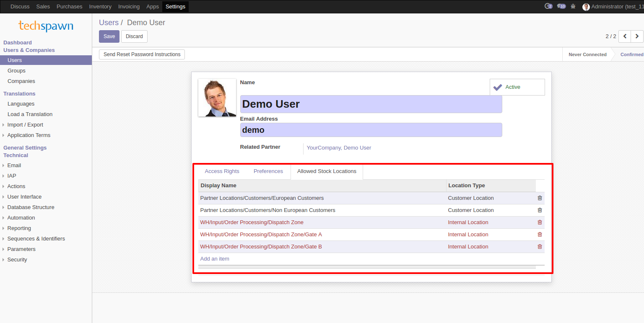
Task: Go to the next user record arrow
Action: pyautogui.click(x=637, y=36)
